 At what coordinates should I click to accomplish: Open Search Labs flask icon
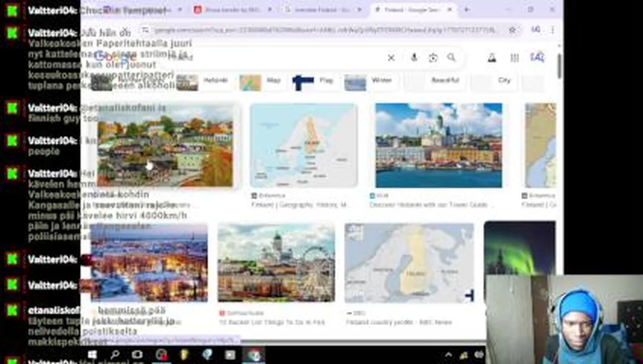click(492, 58)
